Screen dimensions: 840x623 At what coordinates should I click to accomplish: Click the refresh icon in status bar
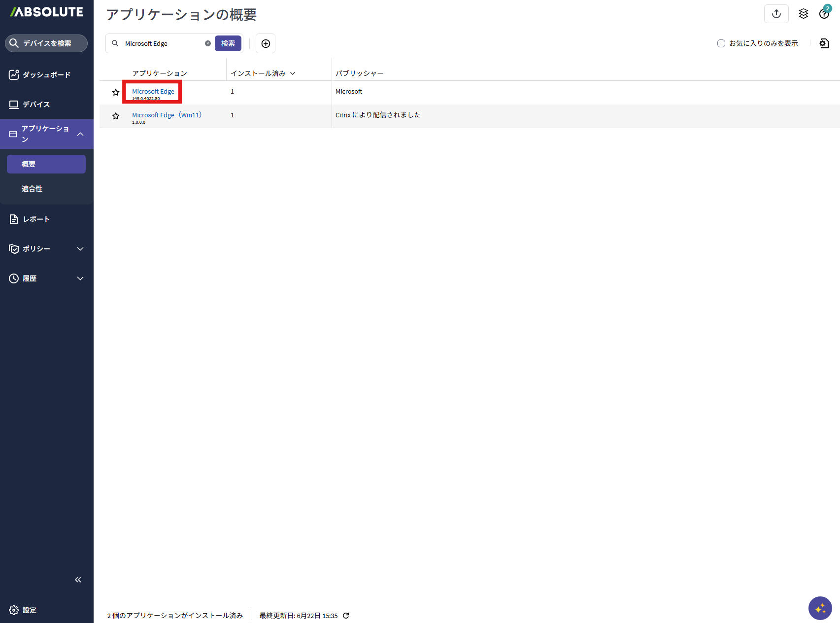pos(346,616)
